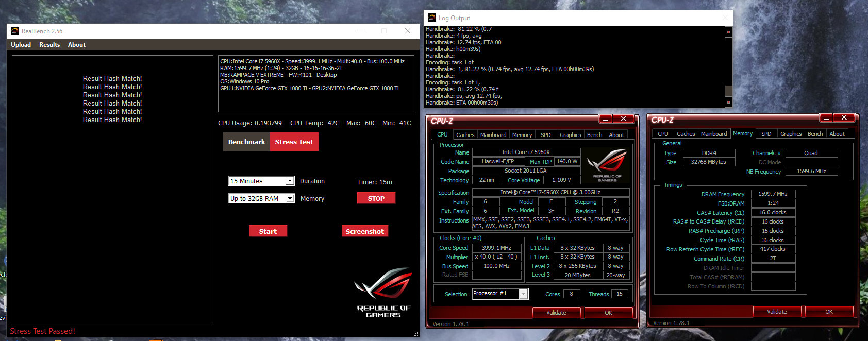The image size is (868, 341).
Task: Click the Screenshot button
Action: 364,231
